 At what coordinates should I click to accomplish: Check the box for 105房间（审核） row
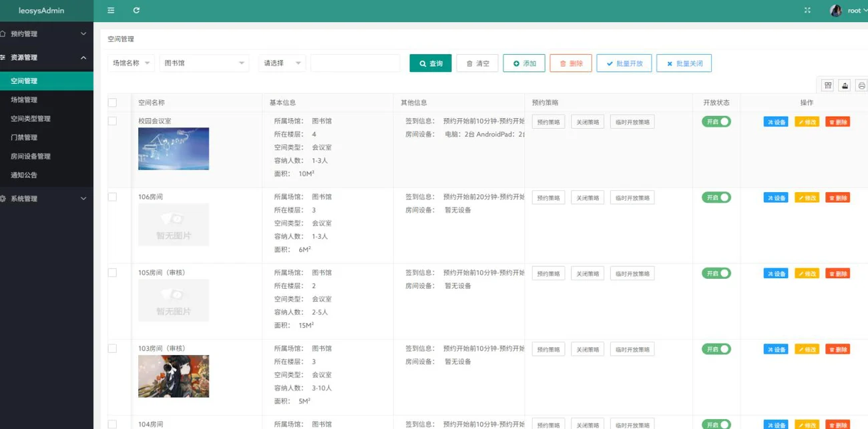112,273
